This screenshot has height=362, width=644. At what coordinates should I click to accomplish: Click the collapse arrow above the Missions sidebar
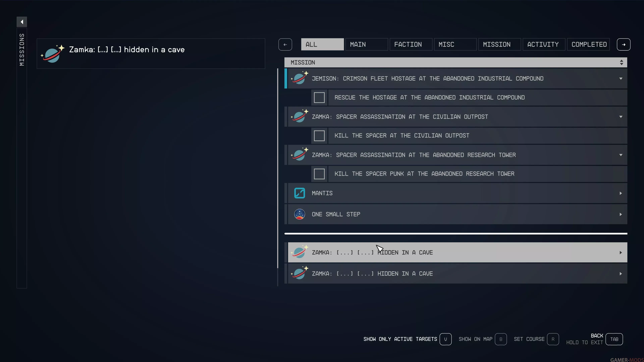click(22, 22)
